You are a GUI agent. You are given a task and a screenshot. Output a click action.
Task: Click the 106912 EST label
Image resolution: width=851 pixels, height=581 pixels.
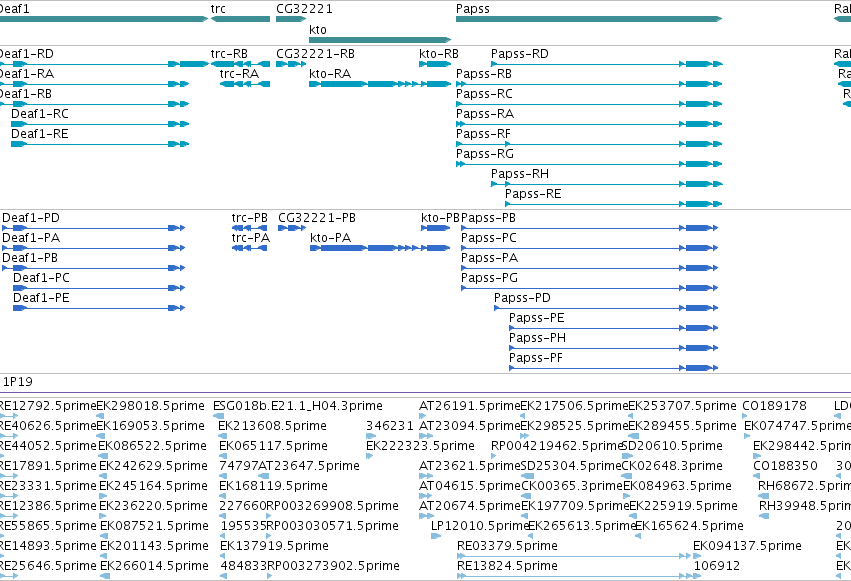tap(716, 566)
